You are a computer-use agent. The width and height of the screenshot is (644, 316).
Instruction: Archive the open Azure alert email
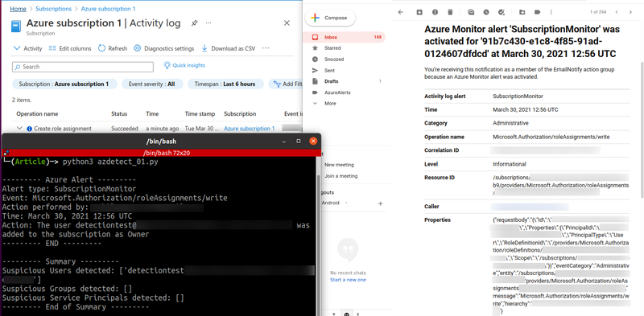(x=419, y=12)
